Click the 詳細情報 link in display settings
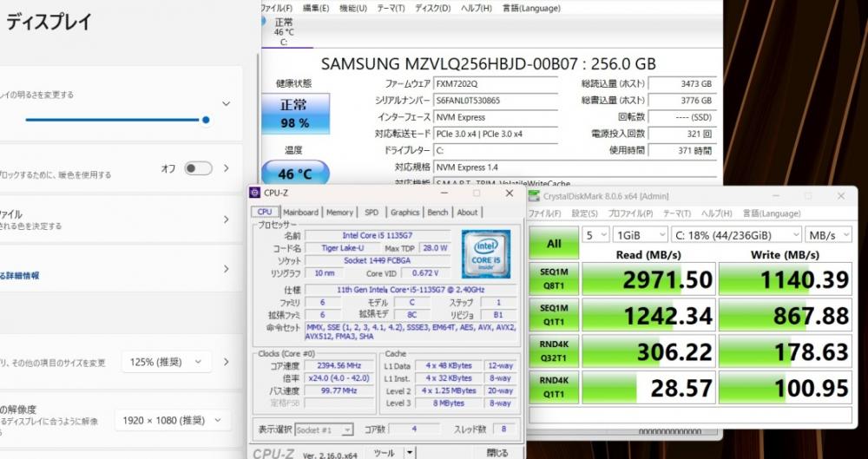 click(x=19, y=275)
